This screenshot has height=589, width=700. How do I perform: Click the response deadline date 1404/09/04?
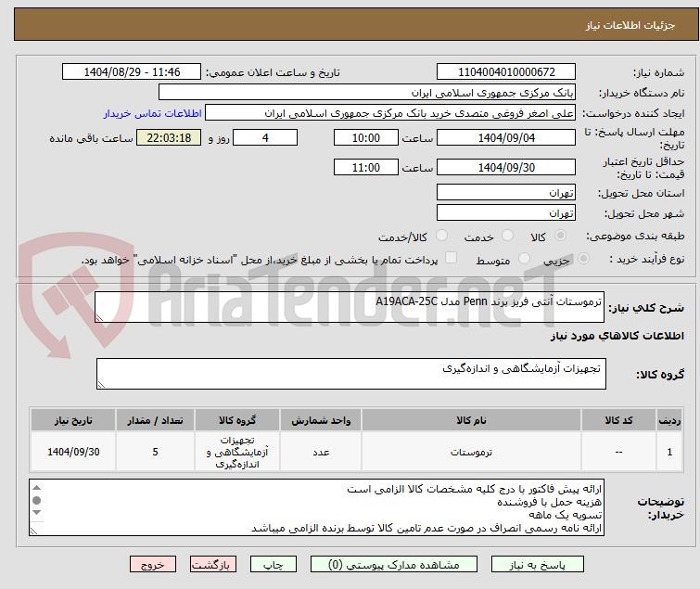(x=506, y=137)
